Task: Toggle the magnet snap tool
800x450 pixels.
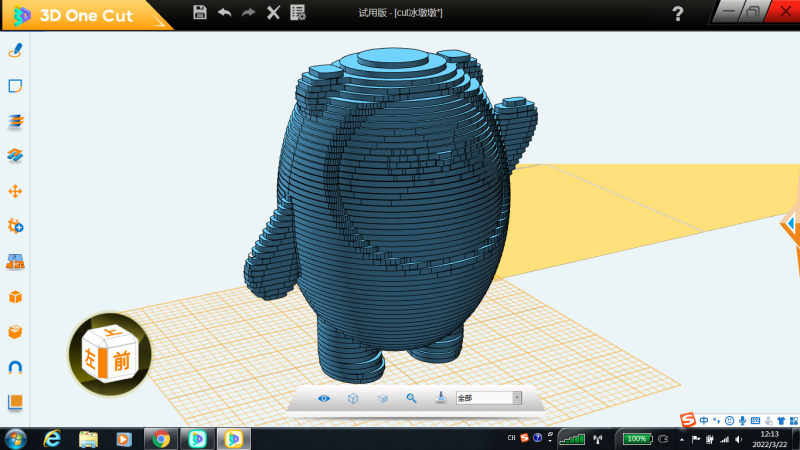Action: coord(15,367)
